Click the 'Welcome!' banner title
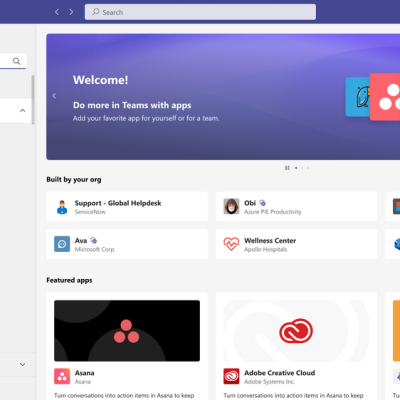Screen dimensions: 400x400 tap(100, 80)
